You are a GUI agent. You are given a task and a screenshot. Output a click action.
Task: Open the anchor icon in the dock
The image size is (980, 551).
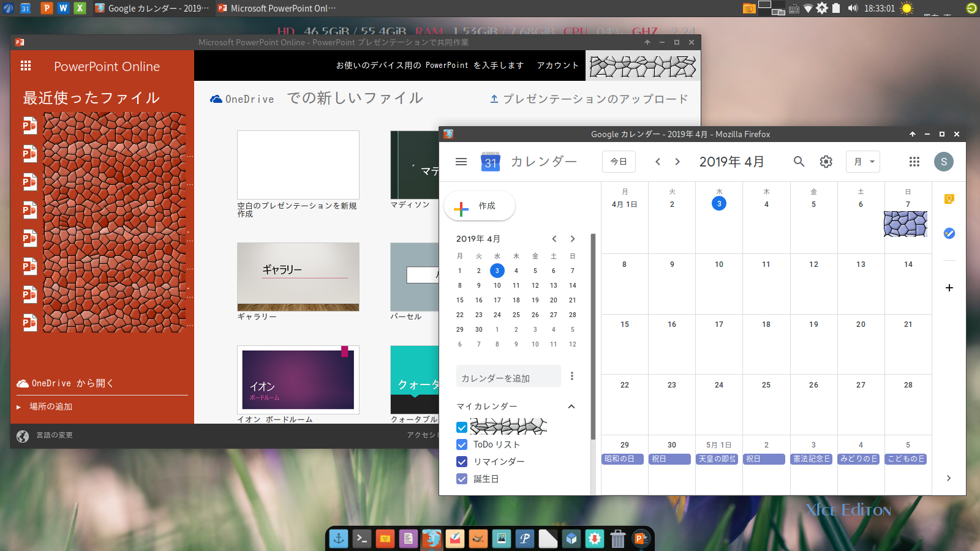click(x=339, y=539)
